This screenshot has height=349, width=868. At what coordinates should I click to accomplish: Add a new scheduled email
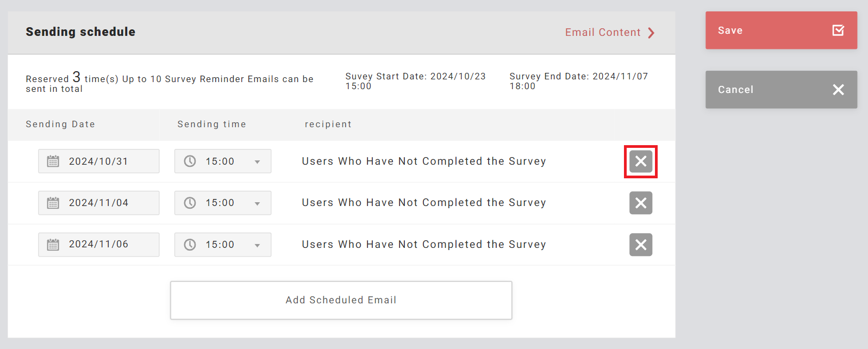(x=341, y=300)
